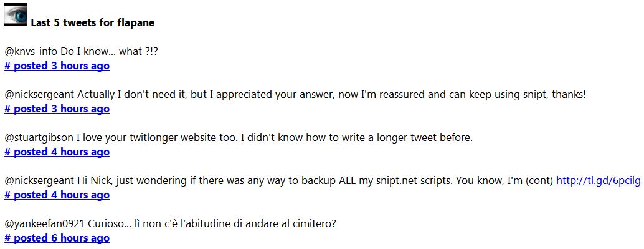The image size is (644, 249).
Task: Click the blue eye avatar image
Action: coord(16,15)
